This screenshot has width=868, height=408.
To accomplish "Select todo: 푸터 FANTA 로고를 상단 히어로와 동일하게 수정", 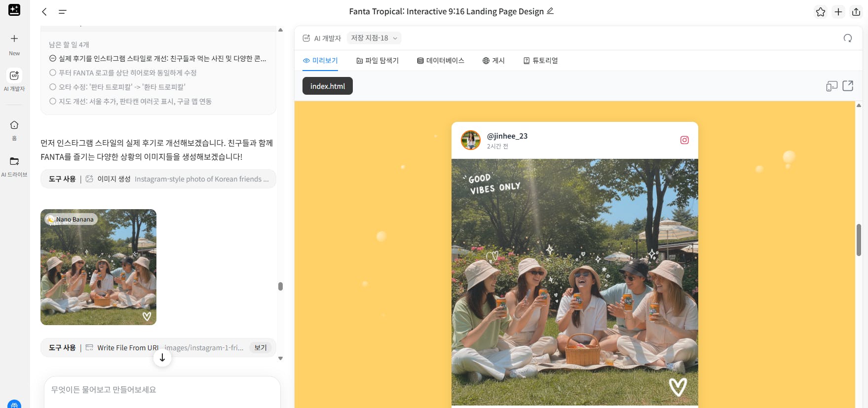I will click(123, 73).
